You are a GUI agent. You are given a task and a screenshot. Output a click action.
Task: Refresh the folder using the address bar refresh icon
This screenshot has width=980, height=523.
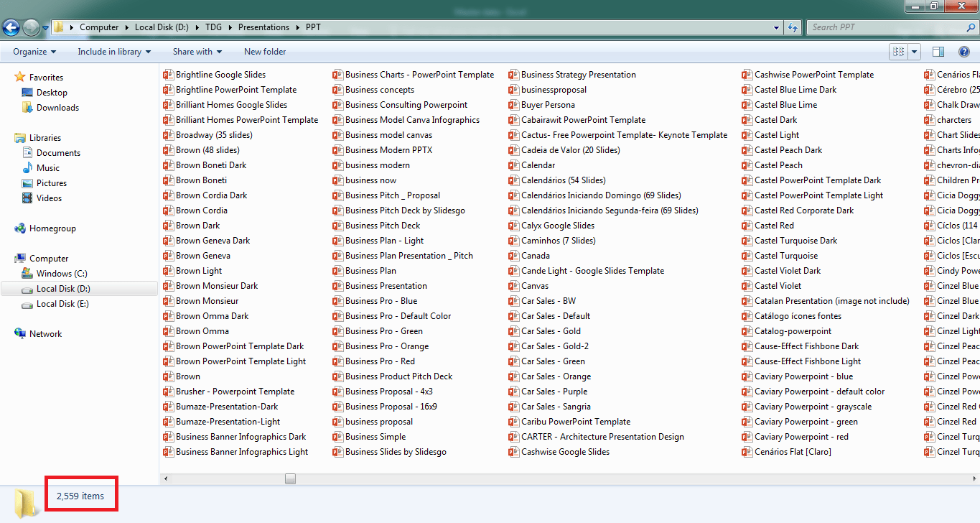(793, 27)
